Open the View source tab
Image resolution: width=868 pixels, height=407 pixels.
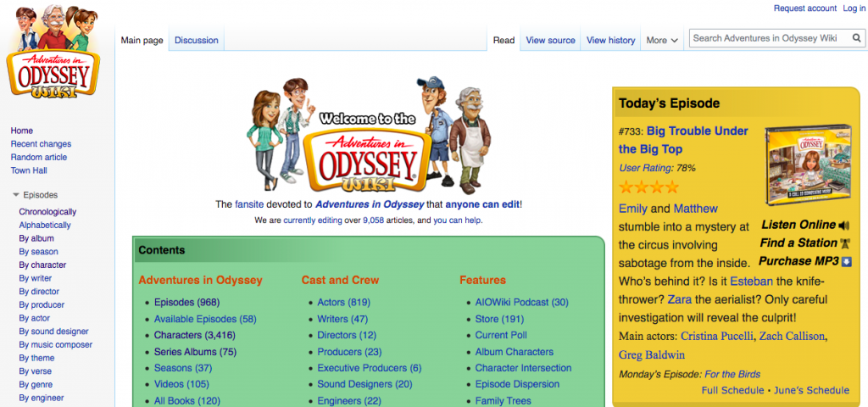(x=550, y=41)
